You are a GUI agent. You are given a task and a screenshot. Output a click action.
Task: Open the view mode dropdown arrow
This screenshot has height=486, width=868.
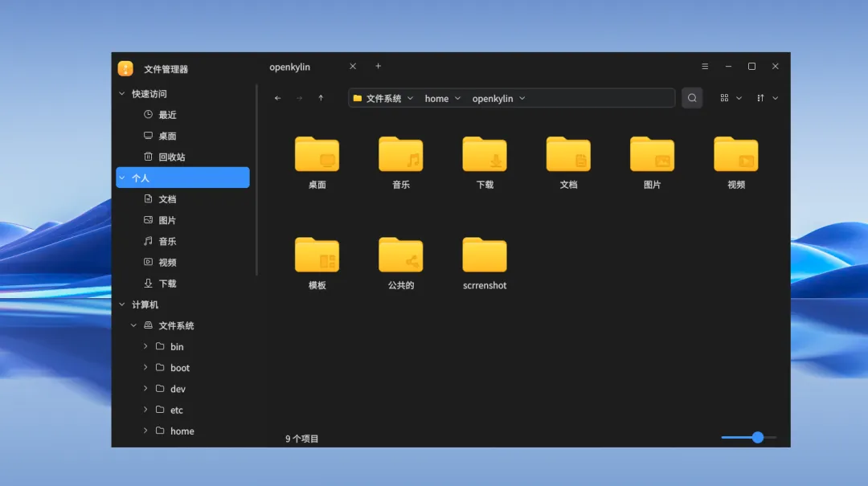pos(739,98)
